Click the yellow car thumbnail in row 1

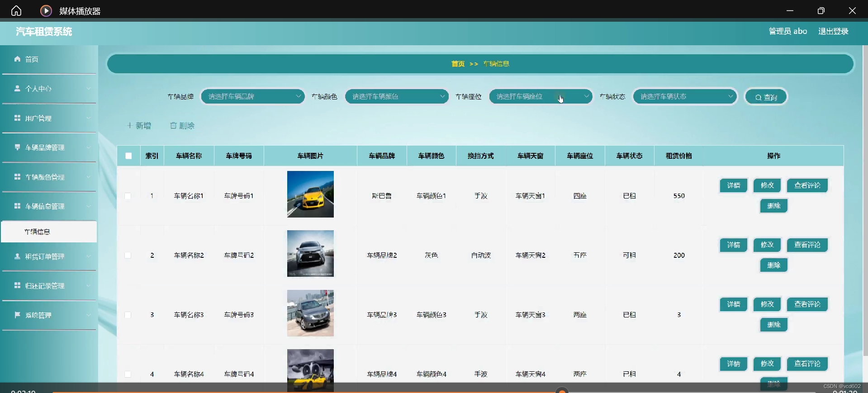pyautogui.click(x=310, y=194)
